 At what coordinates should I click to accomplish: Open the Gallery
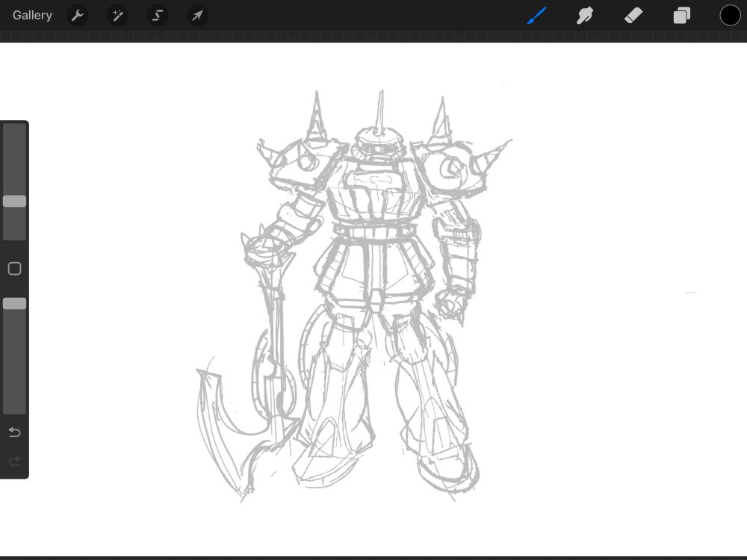[x=32, y=15]
